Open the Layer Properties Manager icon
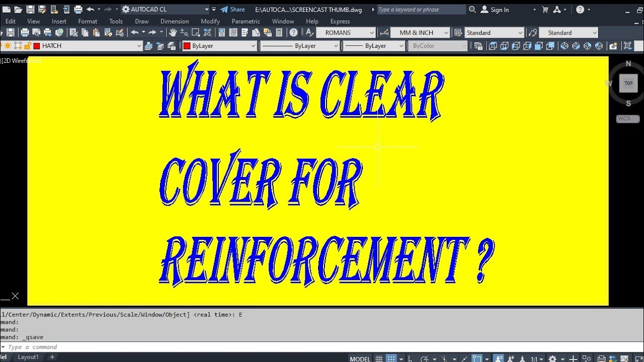This screenshot has height=362, width=644. point(148,46)
